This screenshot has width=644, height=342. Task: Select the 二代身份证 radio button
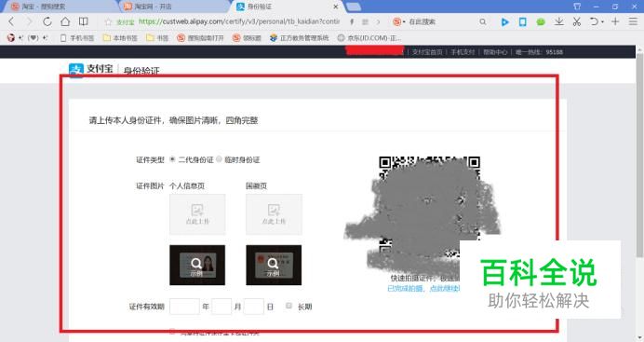172,159
